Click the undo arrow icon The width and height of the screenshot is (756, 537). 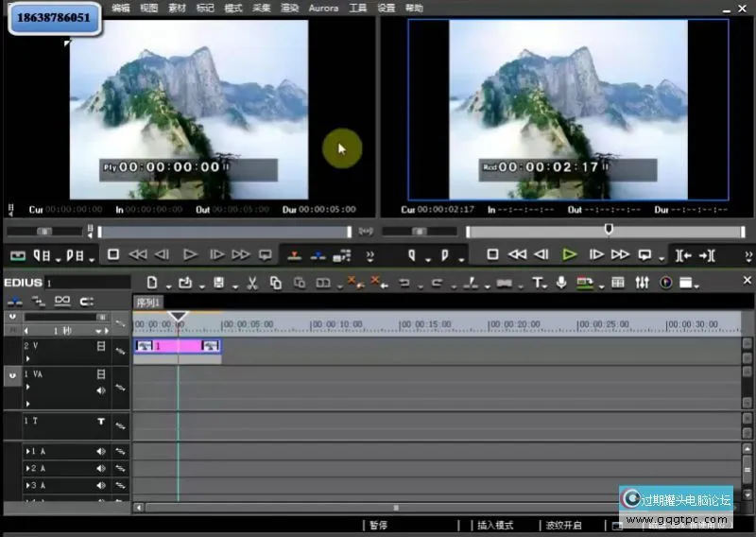[404, 283]
